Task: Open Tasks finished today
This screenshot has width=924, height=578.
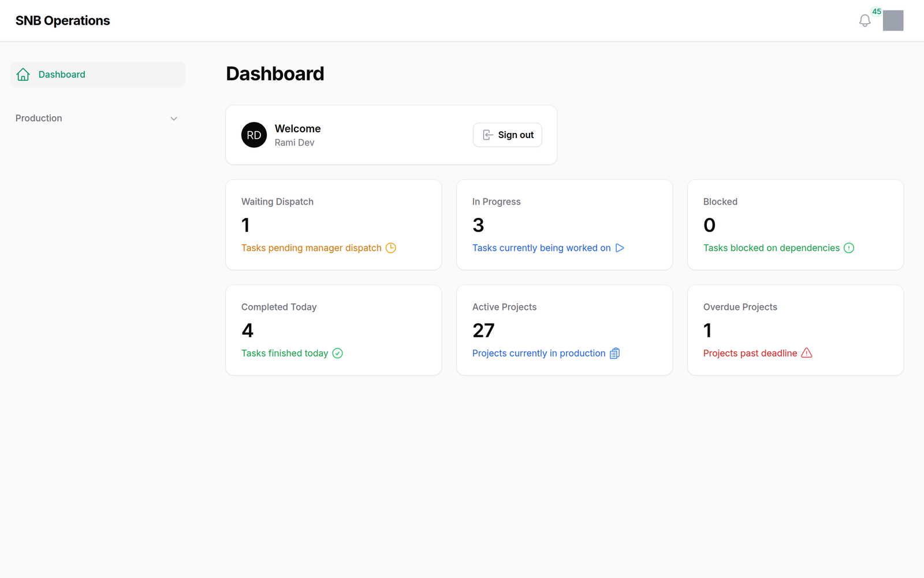Action: point(285,353)
